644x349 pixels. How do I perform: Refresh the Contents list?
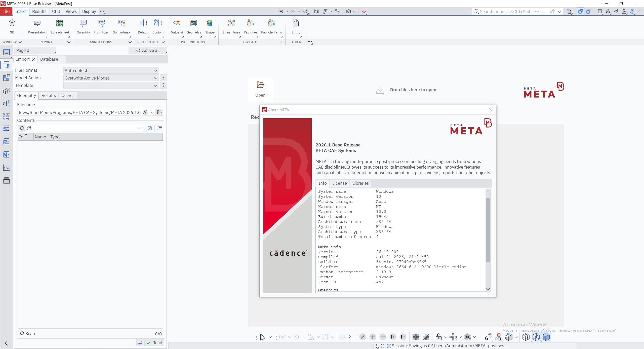tap(29, 128)
